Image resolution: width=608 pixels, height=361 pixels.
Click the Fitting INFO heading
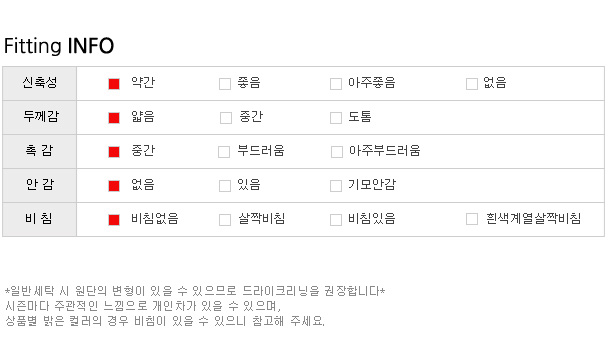pyautogui.click(x=59, y=46)
